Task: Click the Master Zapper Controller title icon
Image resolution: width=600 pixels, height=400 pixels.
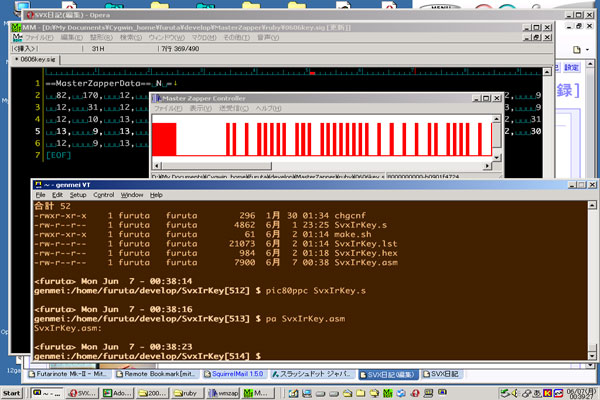Action: point(158,98)
